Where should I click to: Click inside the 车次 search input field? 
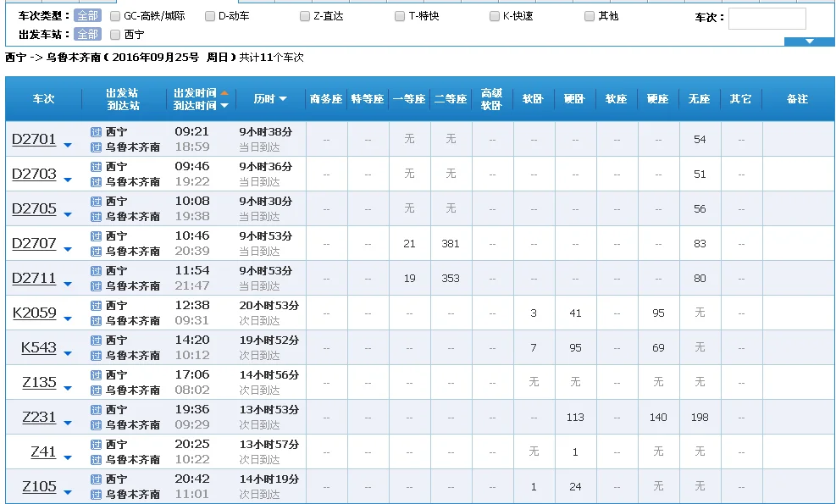point(767,17)
